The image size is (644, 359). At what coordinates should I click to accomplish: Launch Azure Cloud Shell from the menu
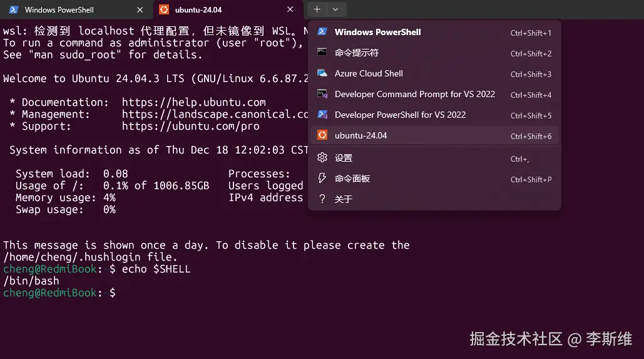[434, 73]
